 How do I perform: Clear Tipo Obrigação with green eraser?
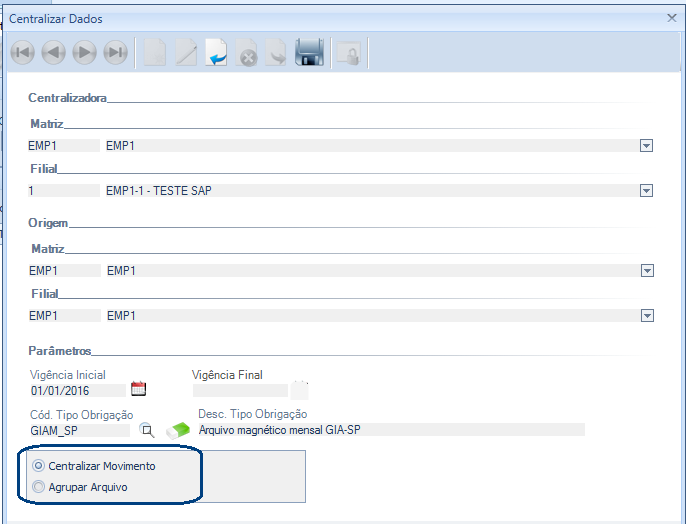178,430
